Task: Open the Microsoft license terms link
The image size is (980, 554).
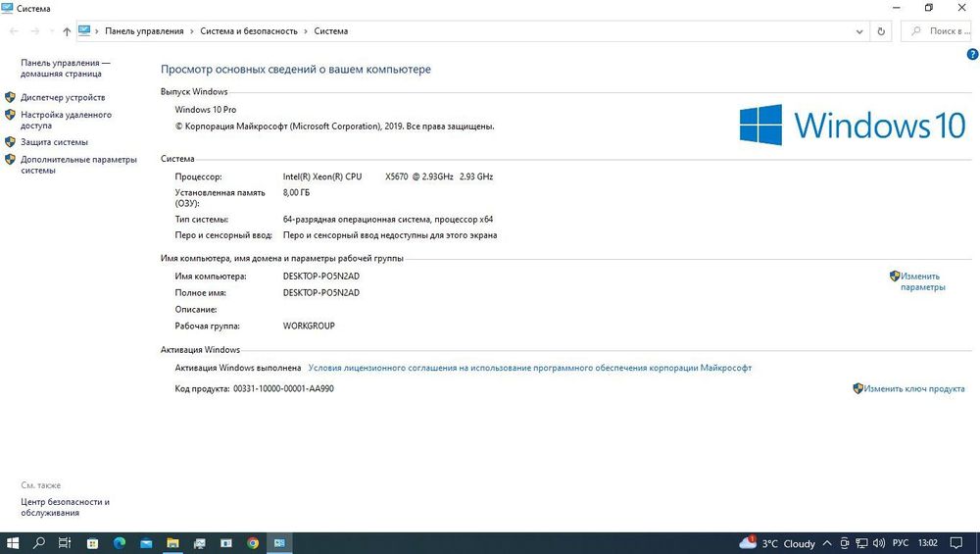Action: click(529, 369)
